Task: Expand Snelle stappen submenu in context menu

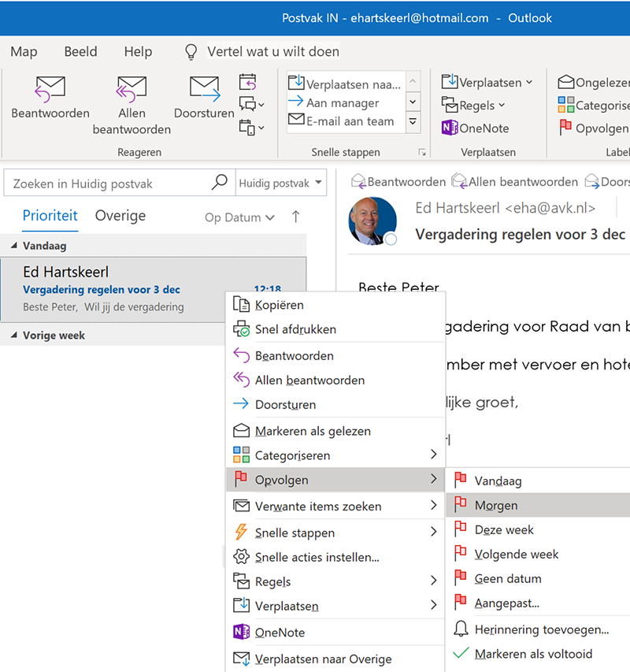Action: (x=335, y=533)
